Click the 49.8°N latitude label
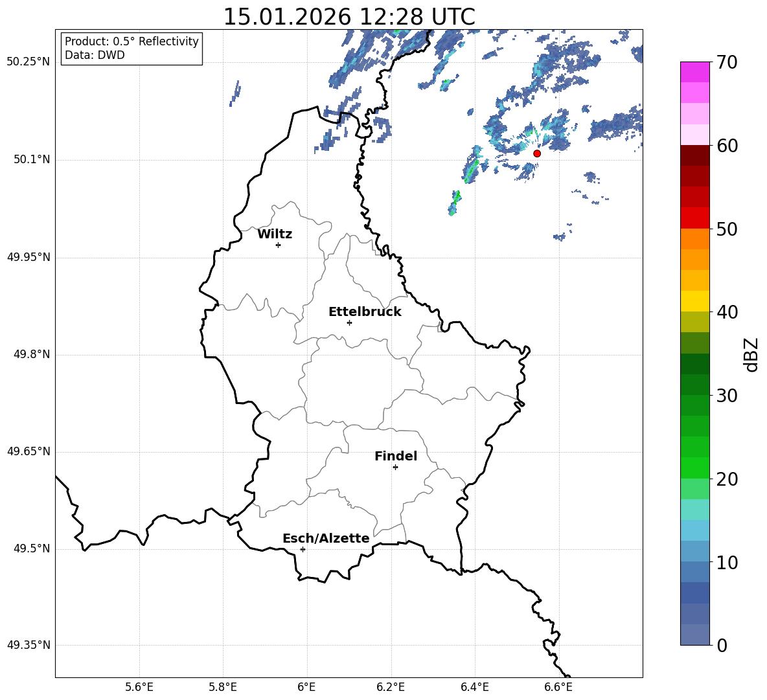767x700 pixels. [32, 354]
